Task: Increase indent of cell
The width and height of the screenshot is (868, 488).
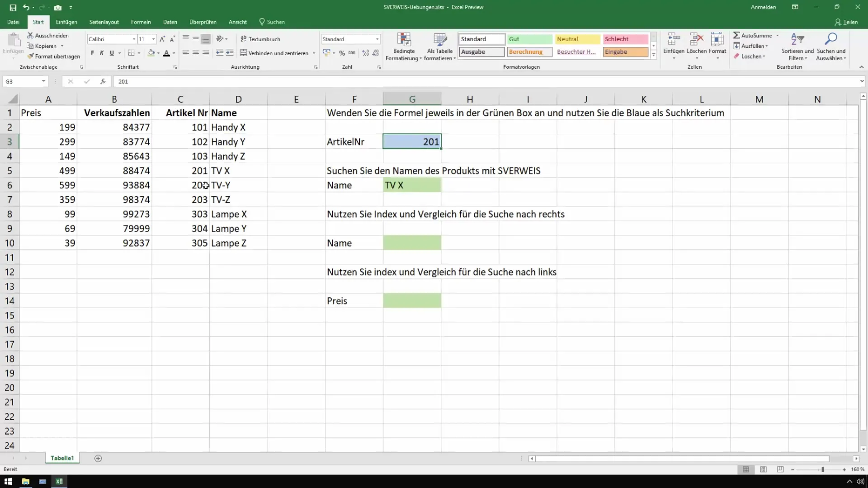Action: pyautogui.click(x=230, y=53)
